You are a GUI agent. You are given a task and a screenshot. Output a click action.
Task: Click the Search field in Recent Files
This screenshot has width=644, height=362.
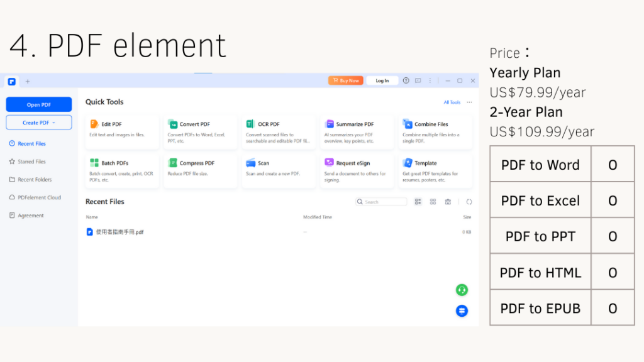[x=381, y=202]
